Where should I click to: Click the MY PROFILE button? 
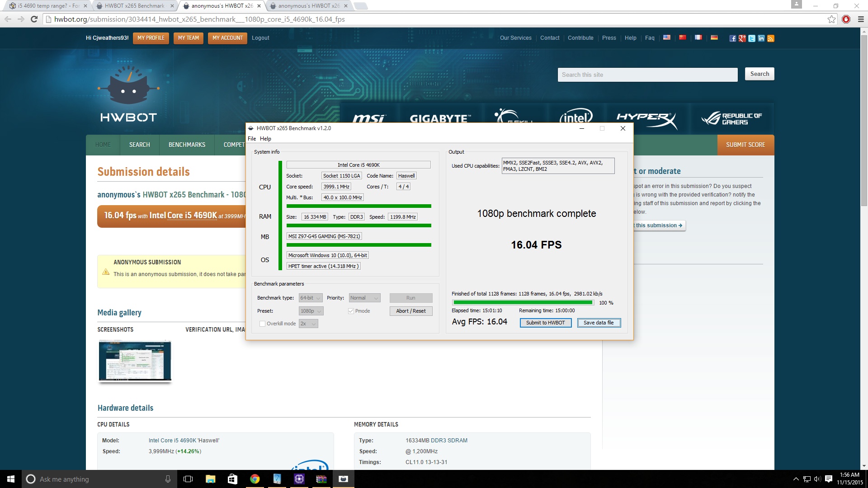(151, 38)
